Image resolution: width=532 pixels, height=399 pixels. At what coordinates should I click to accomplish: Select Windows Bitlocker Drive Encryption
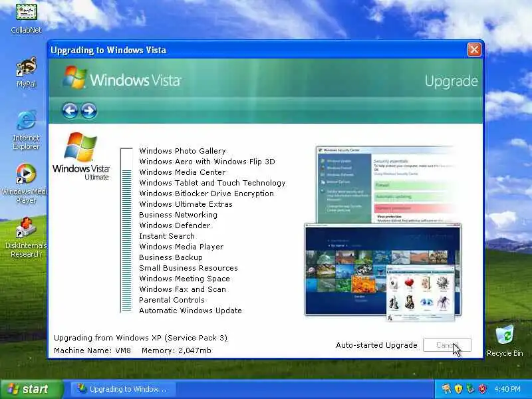[x=206, y=194]
